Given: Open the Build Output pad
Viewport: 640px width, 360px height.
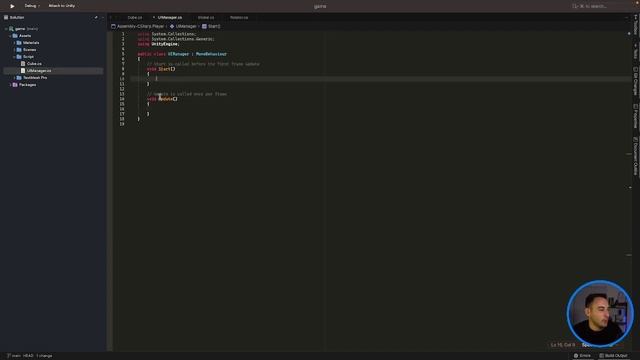Looking at the screenshot, I should tap(613, 356).
